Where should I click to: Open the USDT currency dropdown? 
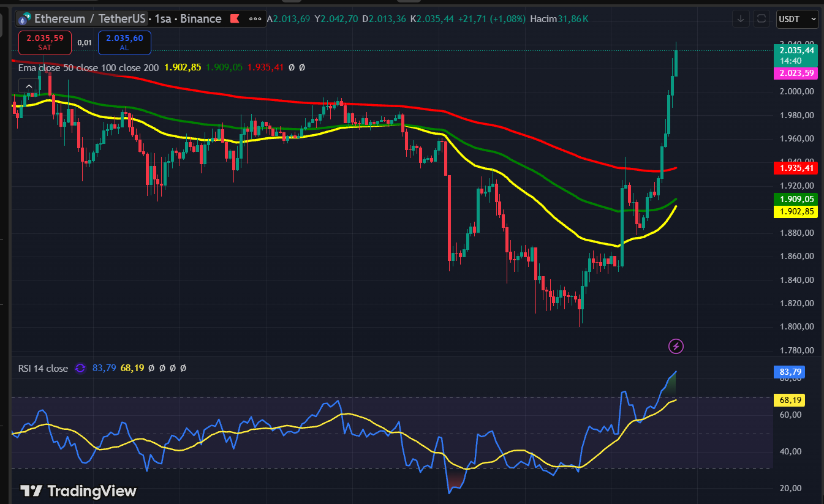click(797, 19)
